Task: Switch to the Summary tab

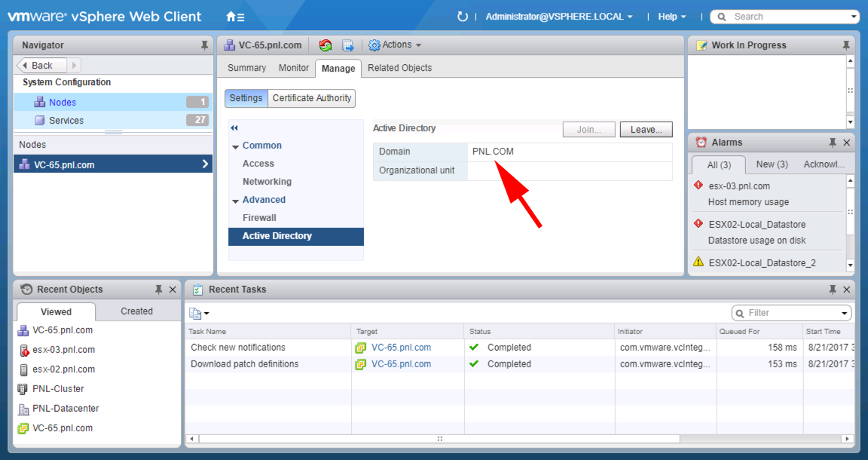Action: (246, 68)
